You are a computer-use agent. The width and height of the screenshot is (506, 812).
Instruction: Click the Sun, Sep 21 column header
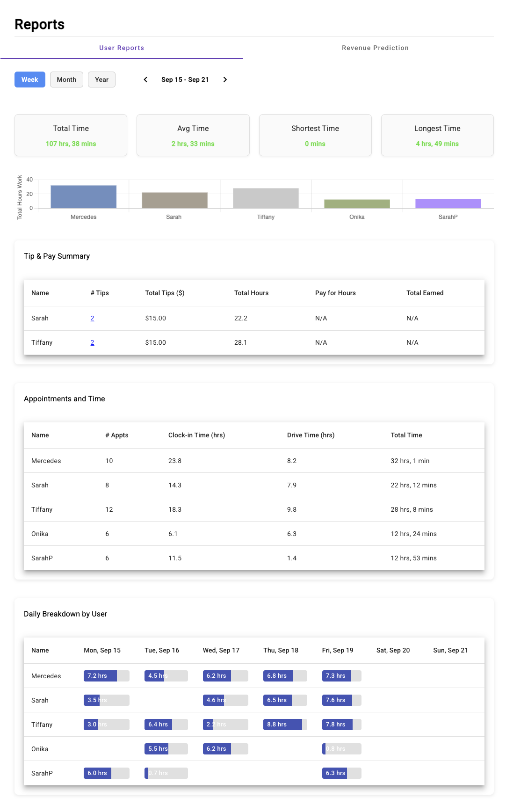click(x=450, y=650)
